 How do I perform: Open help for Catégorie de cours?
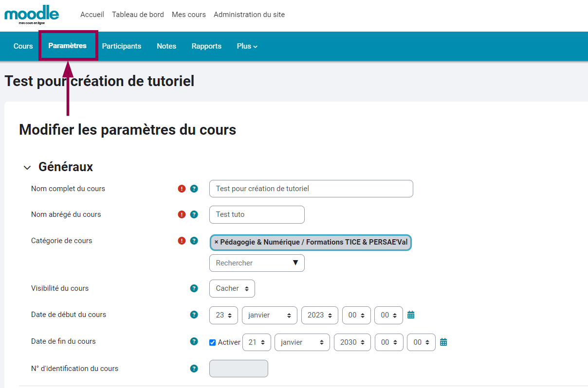[x=194, y=241]
